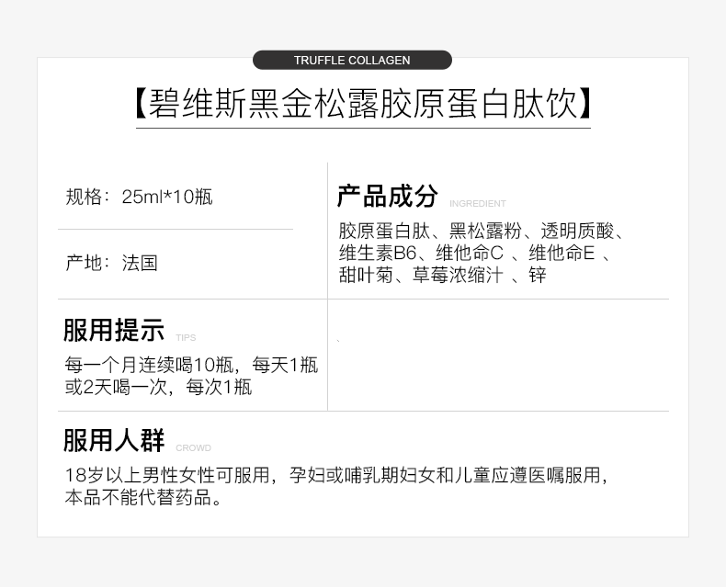Click the line 或2天喝一次,每次1瓶

pos(158,387)
